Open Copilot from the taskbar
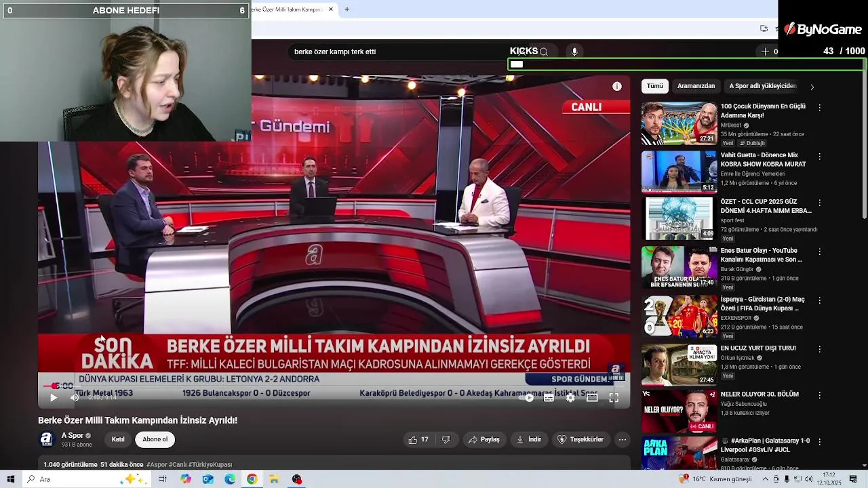Screen dimensions: 868x488 185,479
